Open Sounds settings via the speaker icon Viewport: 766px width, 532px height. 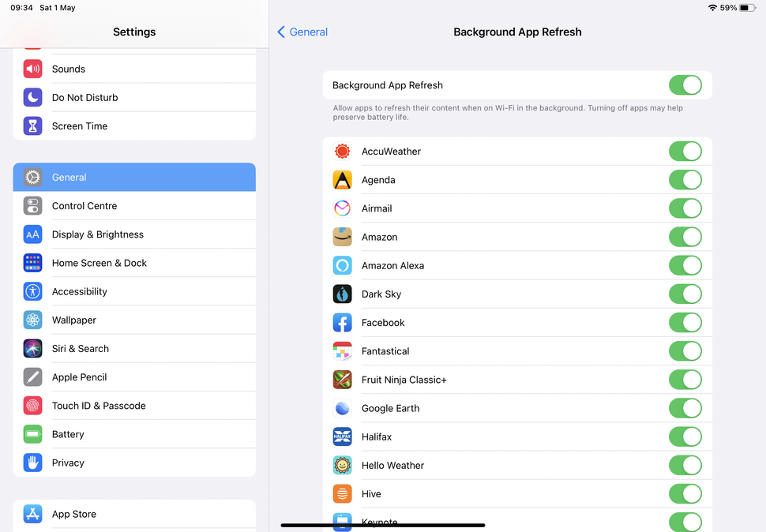(x=32, y=69)
